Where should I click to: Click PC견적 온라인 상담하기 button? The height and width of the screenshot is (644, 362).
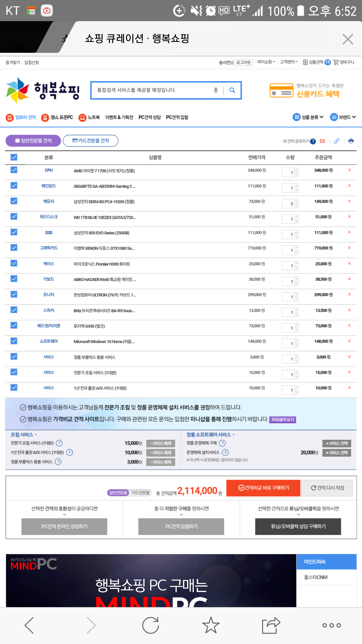(64, 527)
